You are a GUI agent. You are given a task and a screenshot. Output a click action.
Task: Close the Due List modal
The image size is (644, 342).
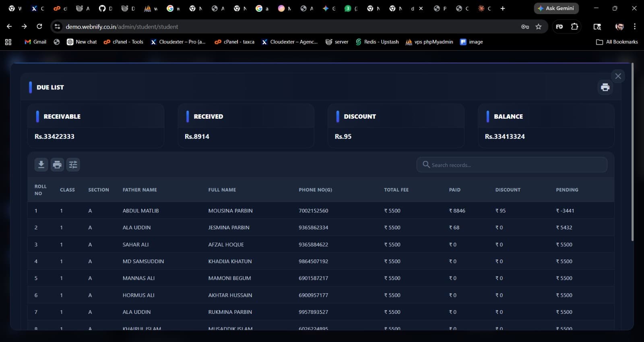pyautogui.click(x=618, y=76)
